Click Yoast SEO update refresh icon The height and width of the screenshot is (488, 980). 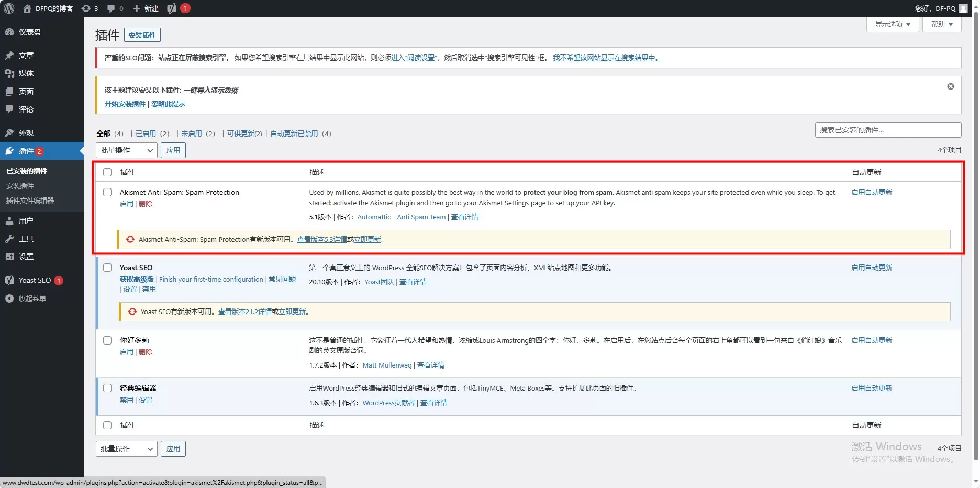[132, 312]
